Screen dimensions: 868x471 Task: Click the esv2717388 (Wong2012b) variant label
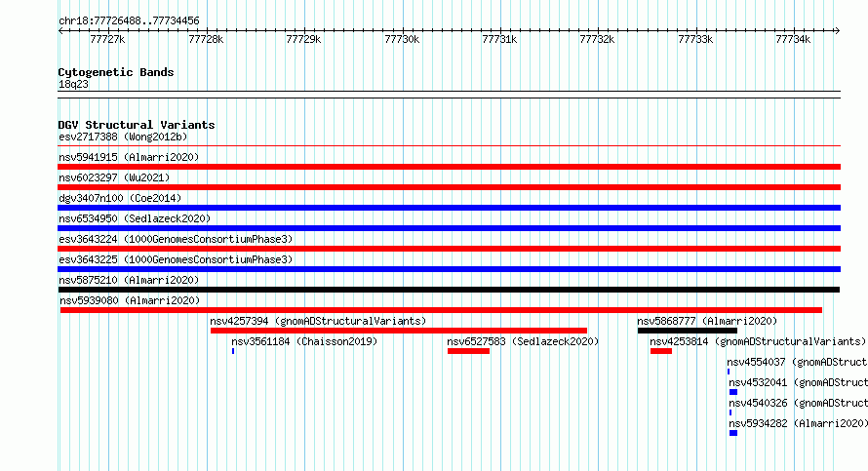[x=123, y=137]
